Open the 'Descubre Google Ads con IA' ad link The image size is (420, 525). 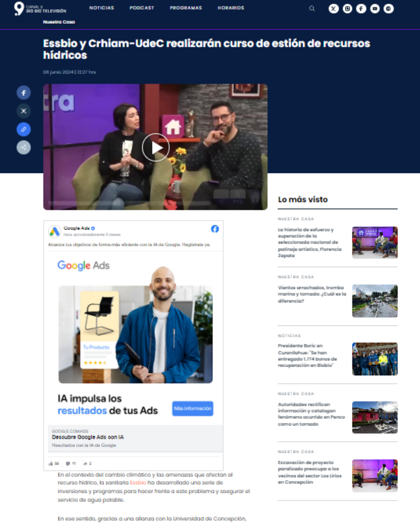pyautogui.click(x=88, y=437)
